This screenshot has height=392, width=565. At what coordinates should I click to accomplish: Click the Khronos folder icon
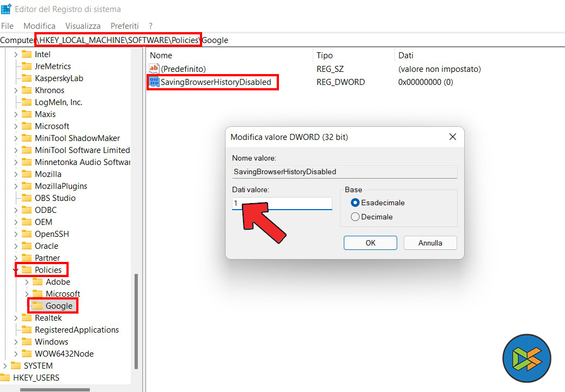[27, 90]
